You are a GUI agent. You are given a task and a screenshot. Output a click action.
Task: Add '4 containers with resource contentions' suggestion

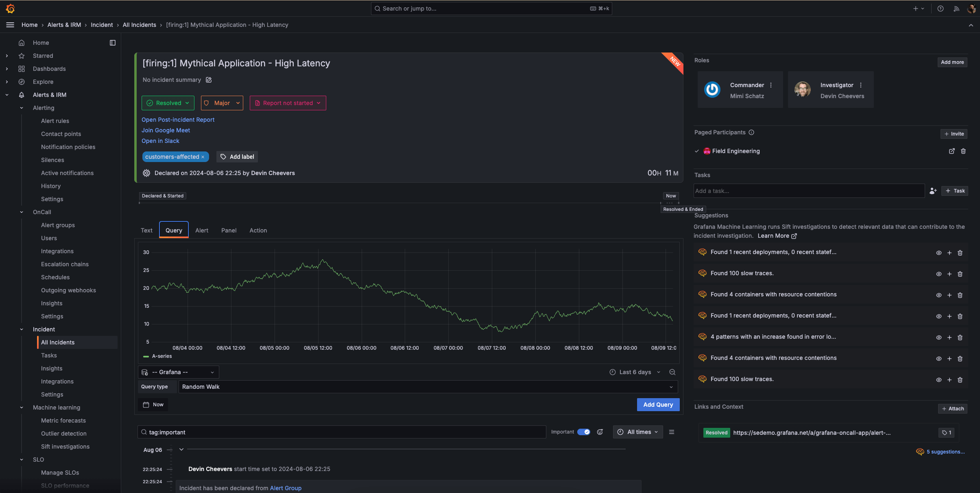pos(949,295)
